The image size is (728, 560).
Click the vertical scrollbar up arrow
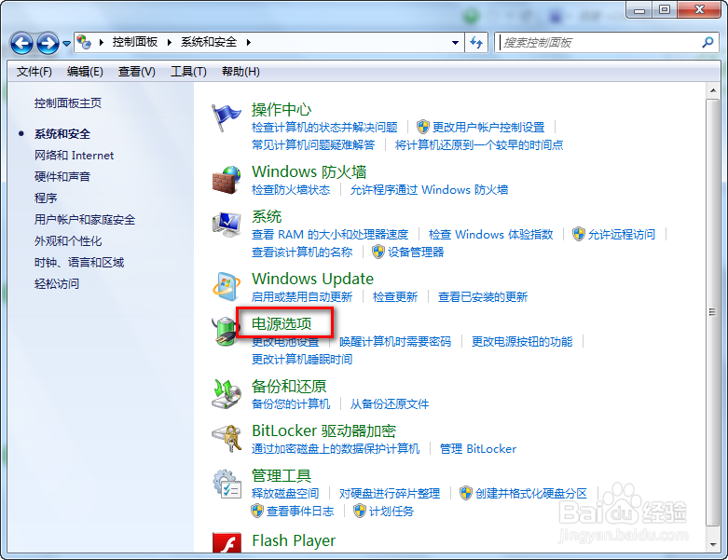[713, 90]
